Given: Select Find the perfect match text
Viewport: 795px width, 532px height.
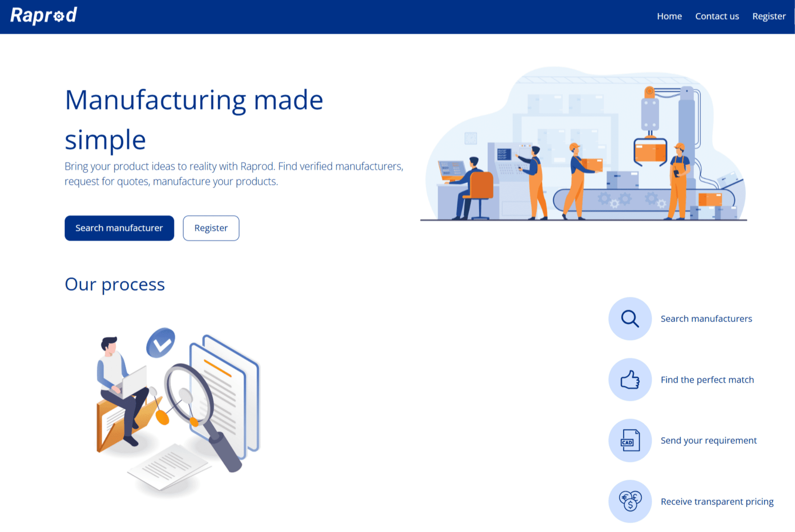Looking at the screenshot, I should tap(707, 380).
